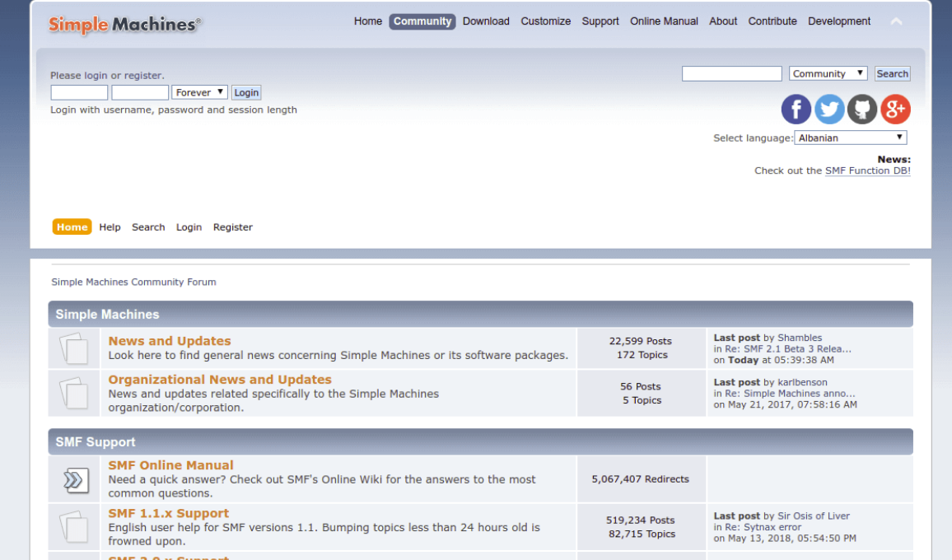Open the Select language dropdown

coord(851,138)
